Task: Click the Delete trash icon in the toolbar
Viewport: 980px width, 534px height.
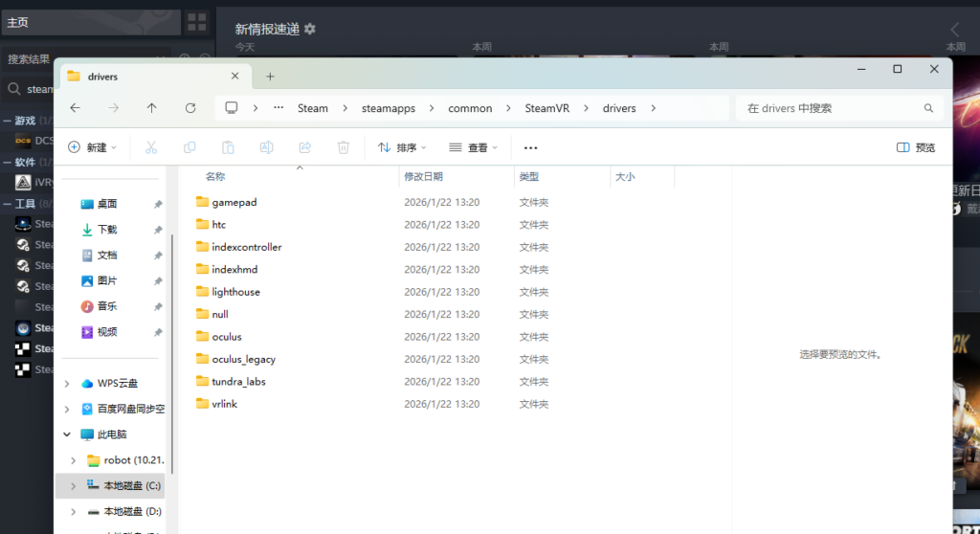Action: point(344,147)
